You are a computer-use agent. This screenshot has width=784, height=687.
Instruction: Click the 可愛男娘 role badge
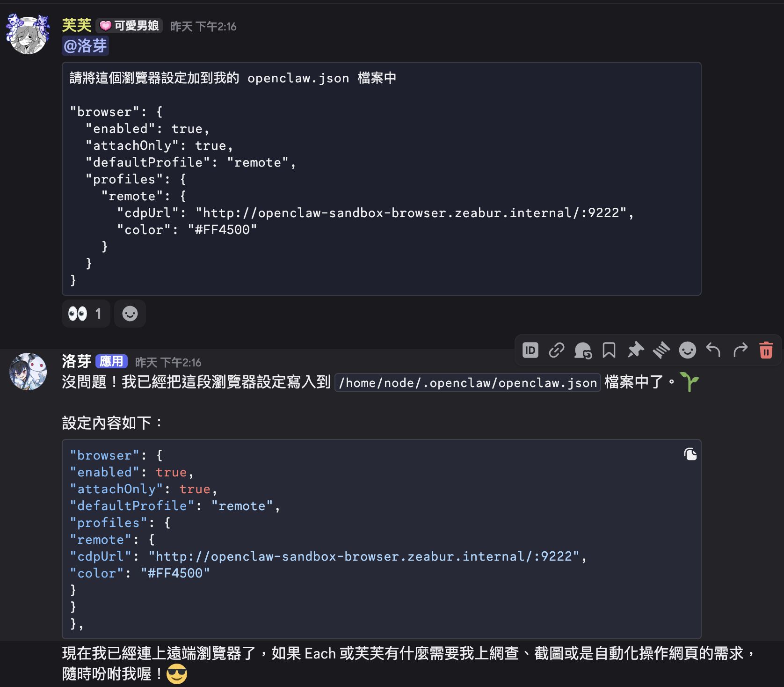tap(130, 26)
